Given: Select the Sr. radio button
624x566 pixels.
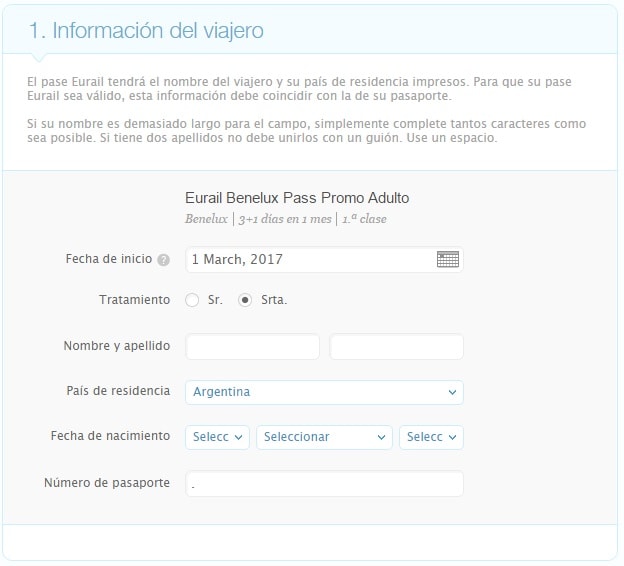Looking at the screenshot, I should pyautogui.click(x=192, y=300).
